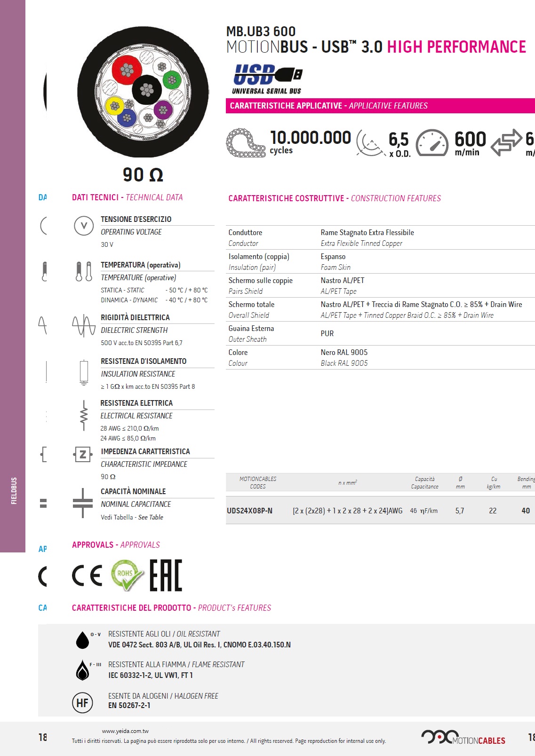This screenshot has height=756, width=535.
Task: Select the zigzag resistor icon beside RESISTENZA ELETTRICA
Action: (x=84, y=415)
